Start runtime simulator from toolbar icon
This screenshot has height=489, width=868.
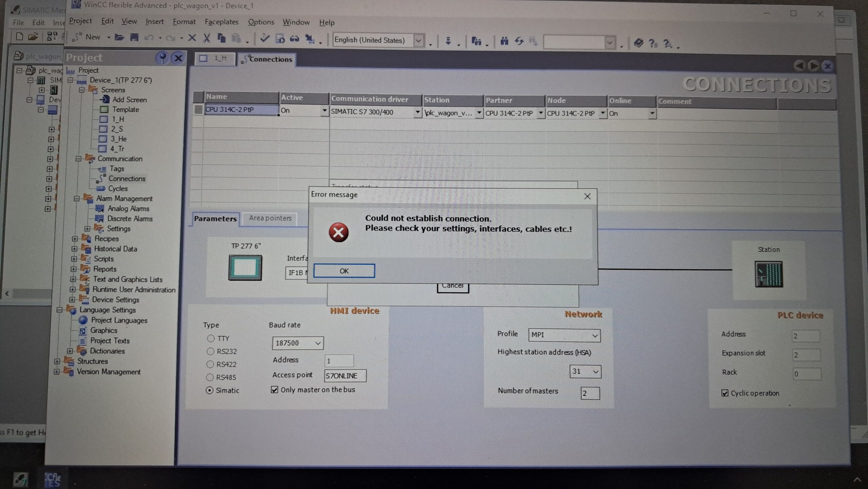280,39
